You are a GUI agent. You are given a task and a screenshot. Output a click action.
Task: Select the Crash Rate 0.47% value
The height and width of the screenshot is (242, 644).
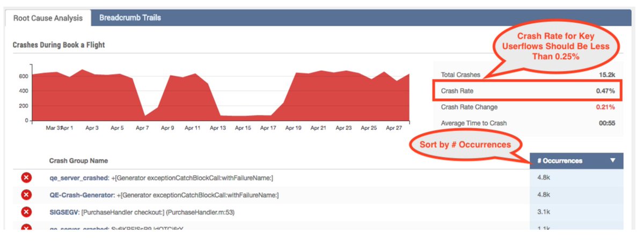[605, 91]
